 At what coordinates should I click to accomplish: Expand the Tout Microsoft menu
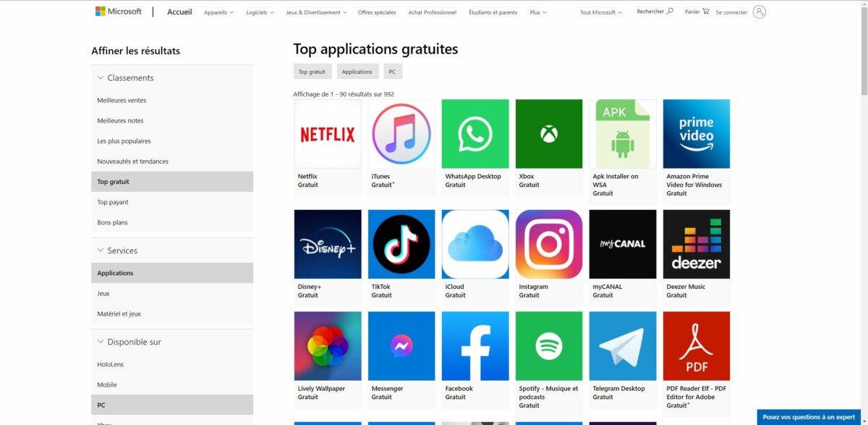[x=600, y=12]
